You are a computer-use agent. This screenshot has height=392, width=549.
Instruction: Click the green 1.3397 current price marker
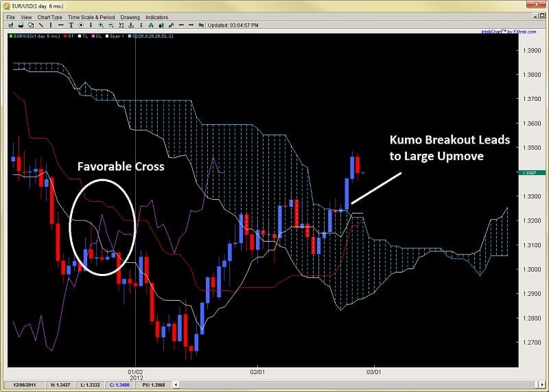[x=532, y=173]
